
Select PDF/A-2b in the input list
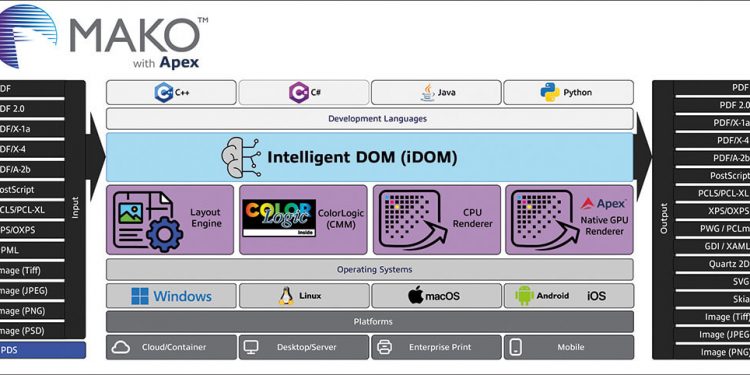coord(32,169)
